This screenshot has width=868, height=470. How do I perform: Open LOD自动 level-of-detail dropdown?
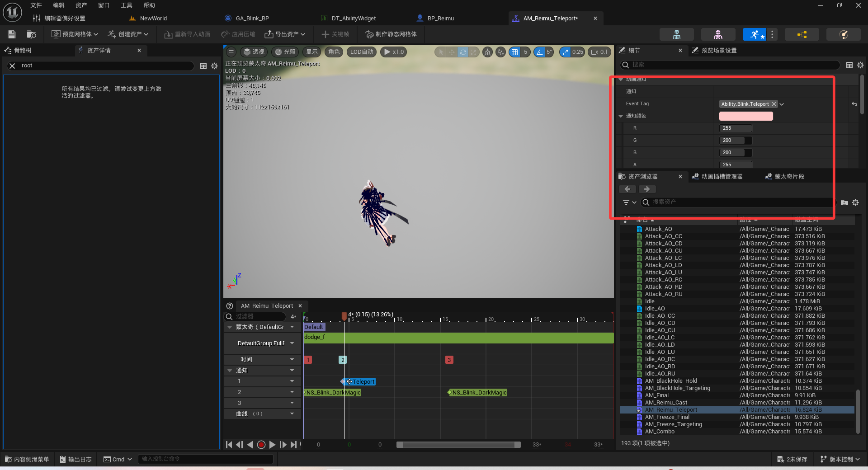point(362,52)
